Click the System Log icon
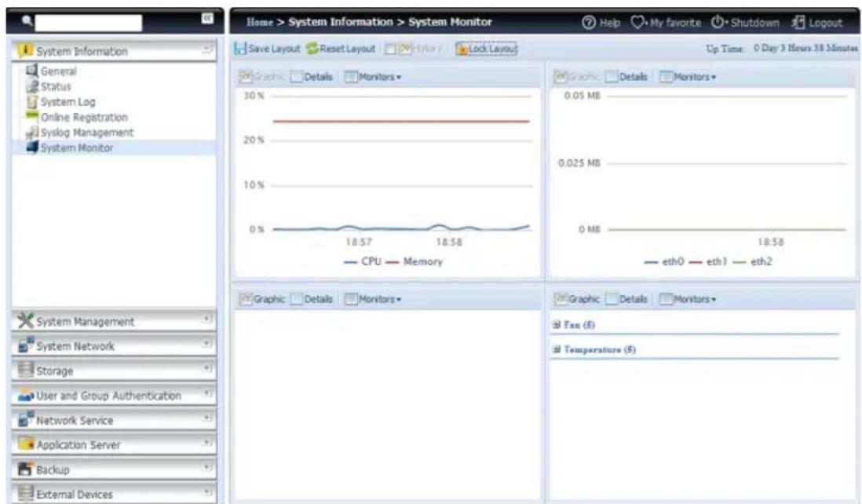862x504 pixels. pos(32,102)
